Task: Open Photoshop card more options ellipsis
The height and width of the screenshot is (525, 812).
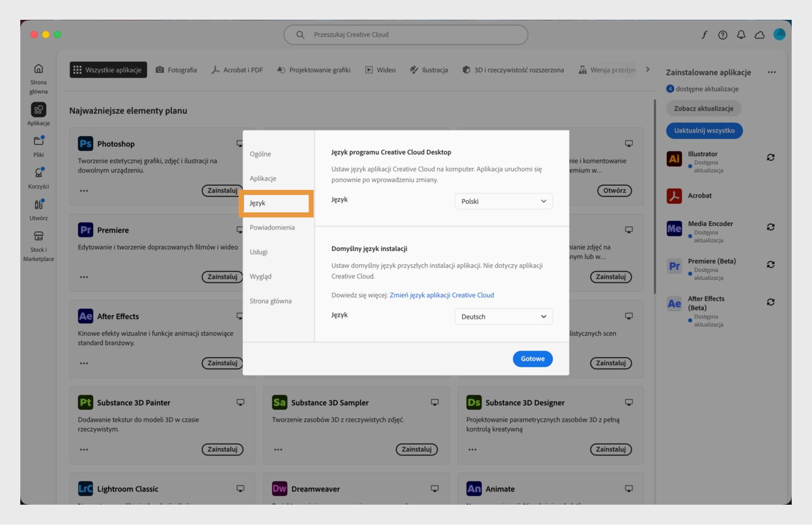Action: [84, 191]
